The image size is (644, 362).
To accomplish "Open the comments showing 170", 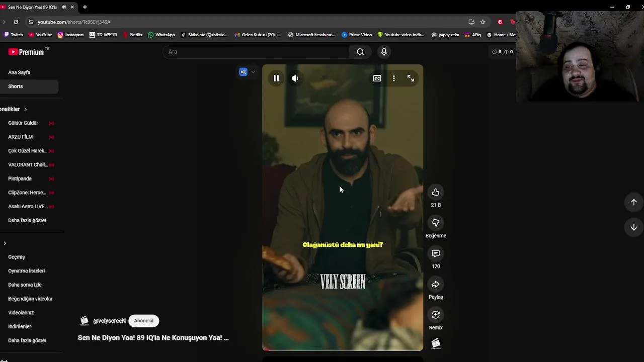I will [436, 253].
